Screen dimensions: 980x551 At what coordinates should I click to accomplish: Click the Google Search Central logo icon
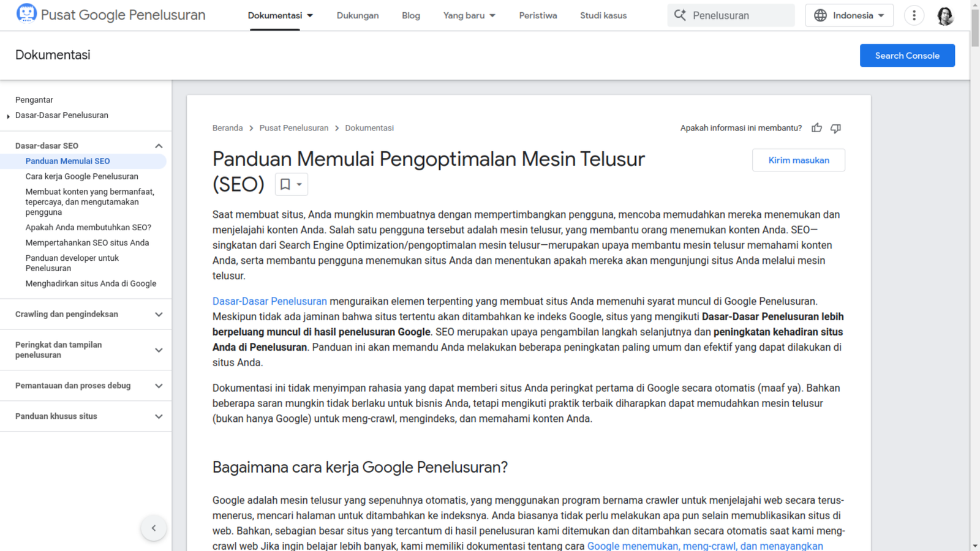click(26, 13)
